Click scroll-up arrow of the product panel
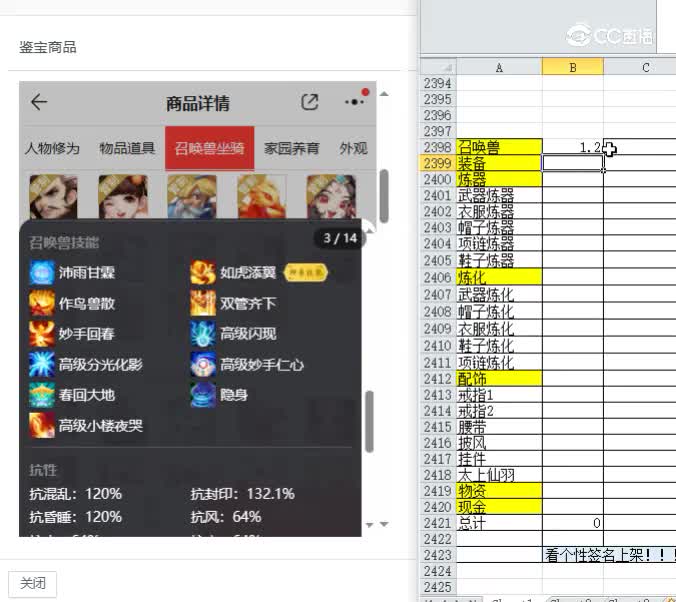The width and height of the screenshot is (676, 602). [x=384, y=94]
